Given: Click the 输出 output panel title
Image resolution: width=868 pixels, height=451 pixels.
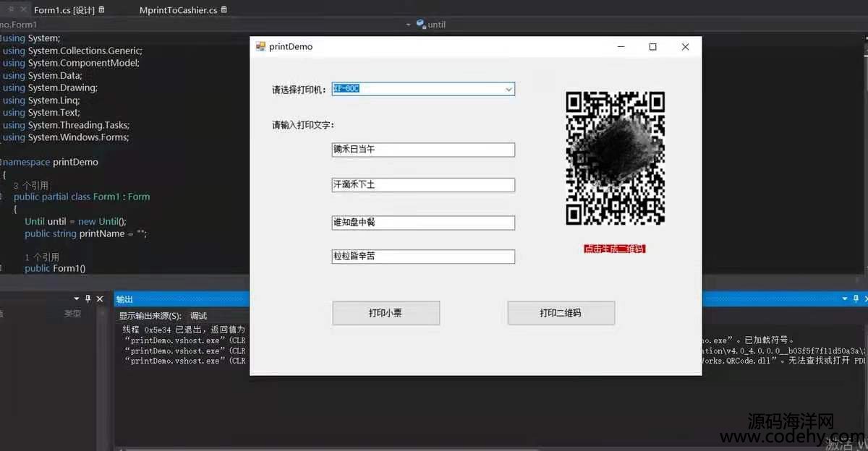Looking at the screenshot, I should 125,299.
